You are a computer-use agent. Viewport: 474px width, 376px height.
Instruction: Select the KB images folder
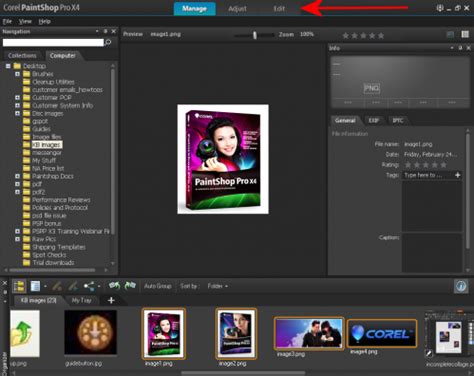pos(47,145)
